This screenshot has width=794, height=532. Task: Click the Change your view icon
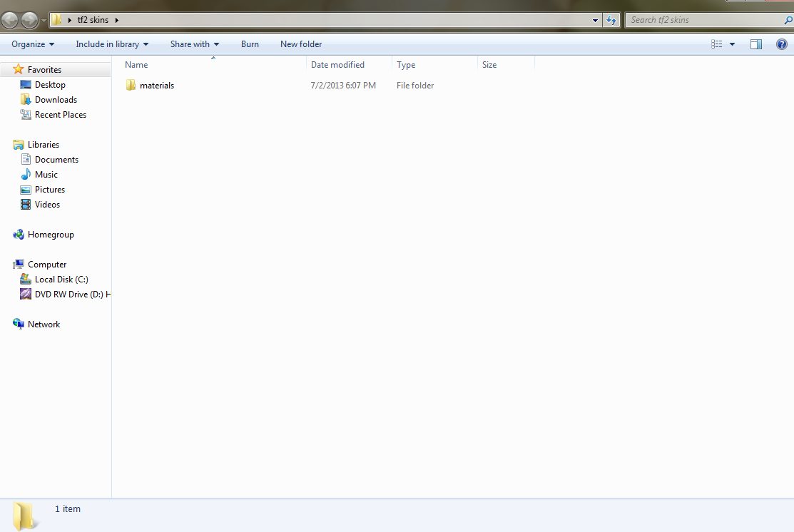coord(716,44)
